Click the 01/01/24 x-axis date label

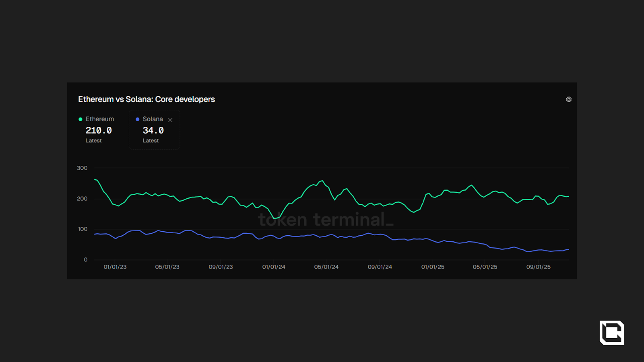274,267
